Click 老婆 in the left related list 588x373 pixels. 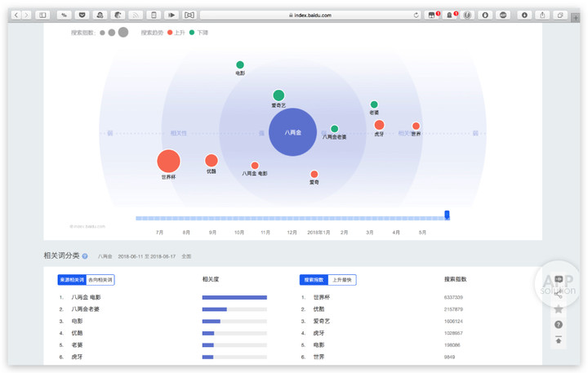point(77,345)
